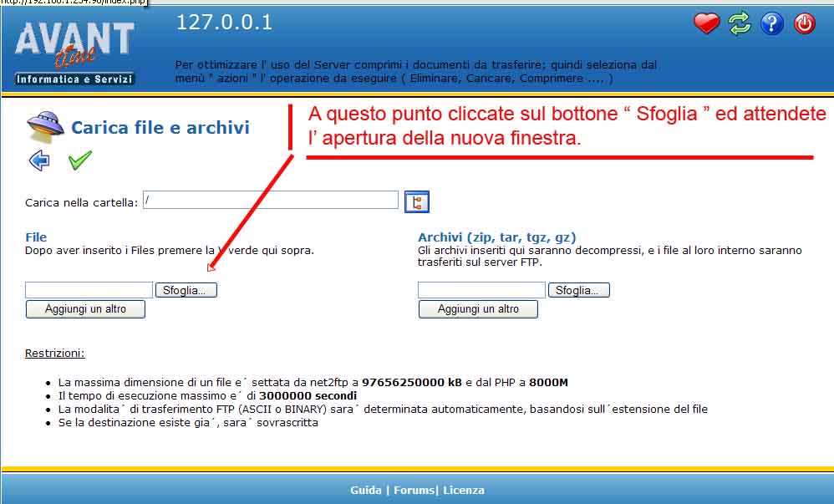Add another archive with Aggiungi un altro
834x504 pixels.
pos(478,309)
